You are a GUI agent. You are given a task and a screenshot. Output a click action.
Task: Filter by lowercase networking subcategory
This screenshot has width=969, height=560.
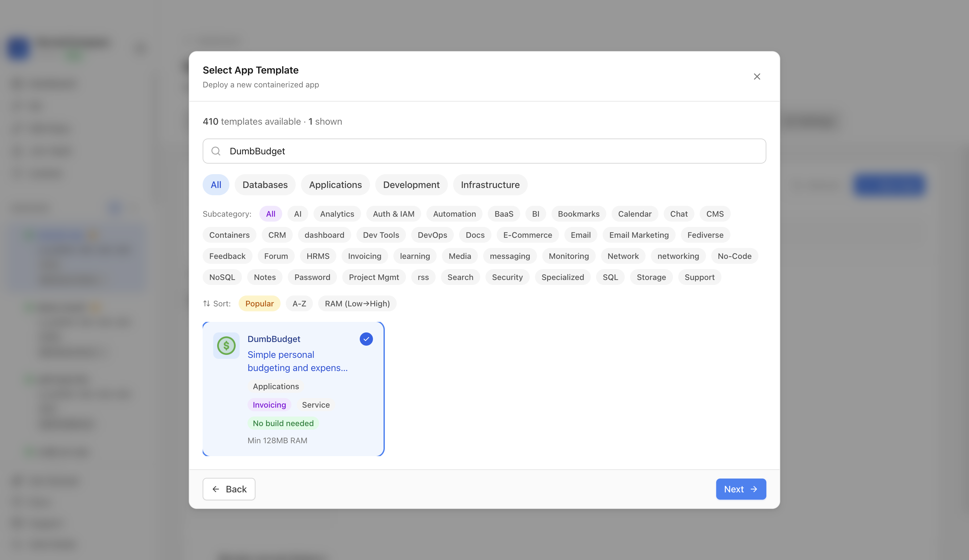point(678,256)
